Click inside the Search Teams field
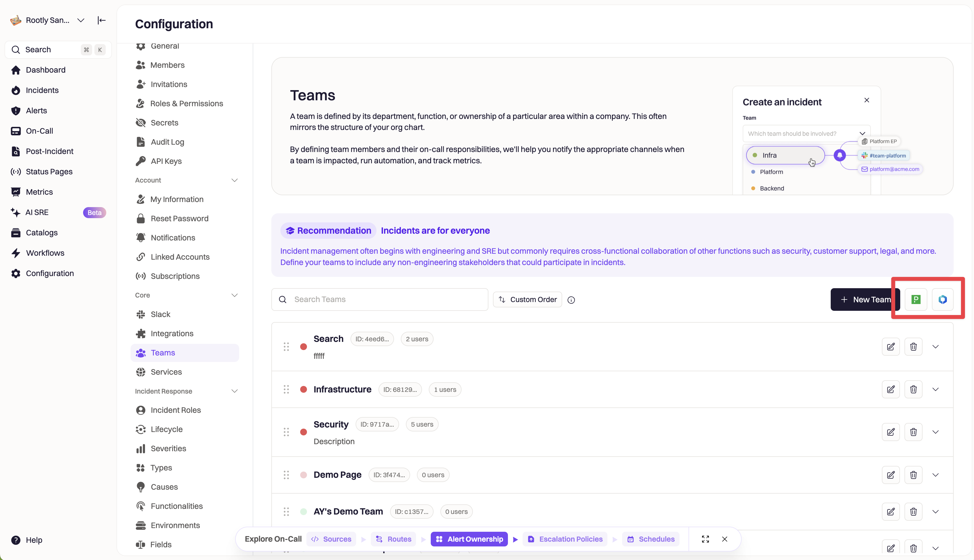 click(380, 299)
